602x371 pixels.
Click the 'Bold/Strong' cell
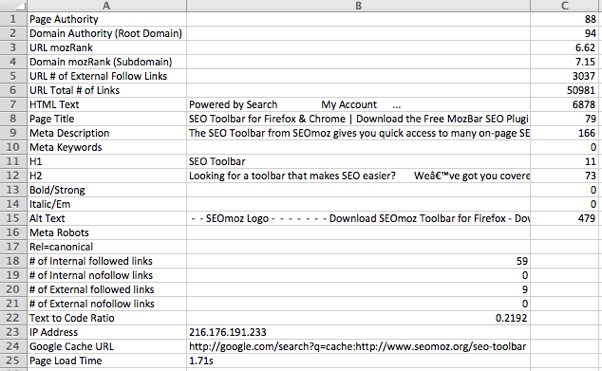107,190
